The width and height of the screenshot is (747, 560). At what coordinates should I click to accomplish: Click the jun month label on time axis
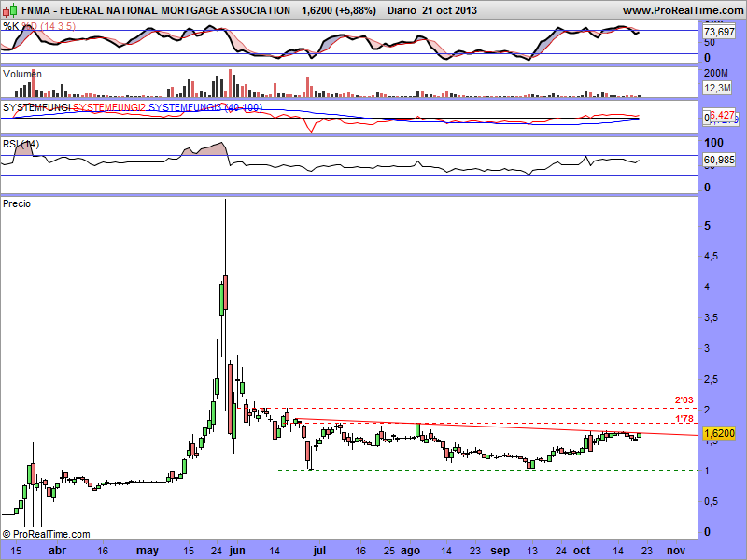tap(237, 551)
